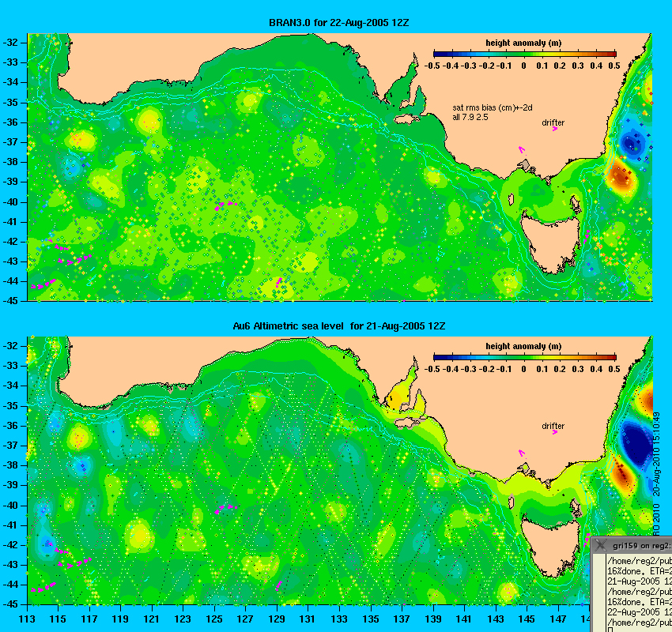The width and height of the screenshot is (672, 632).
Task: Click latitude label -36 on the lower panel
Action: pyautogui.click(x=11, y=426)
